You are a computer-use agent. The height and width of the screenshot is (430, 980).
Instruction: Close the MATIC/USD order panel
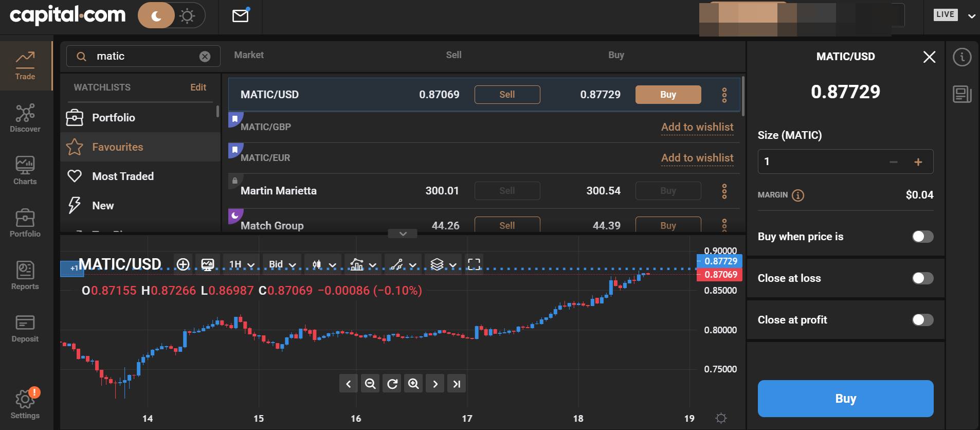click(x=929, y=57)
